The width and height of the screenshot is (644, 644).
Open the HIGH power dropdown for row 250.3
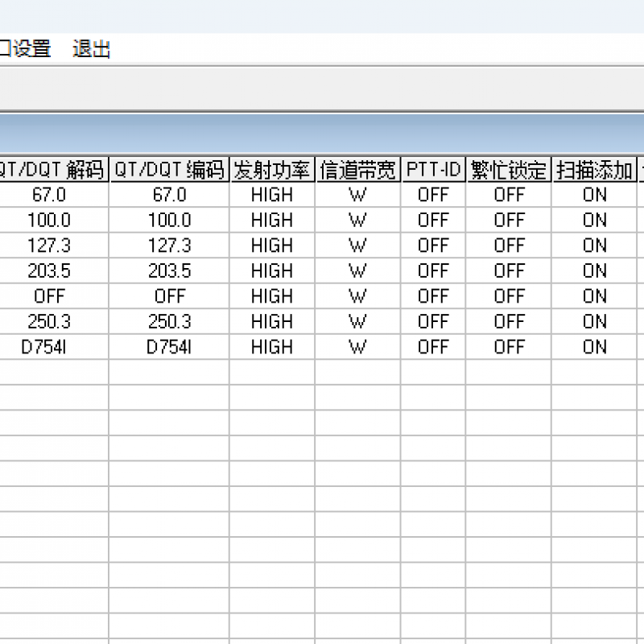point(271,321)
